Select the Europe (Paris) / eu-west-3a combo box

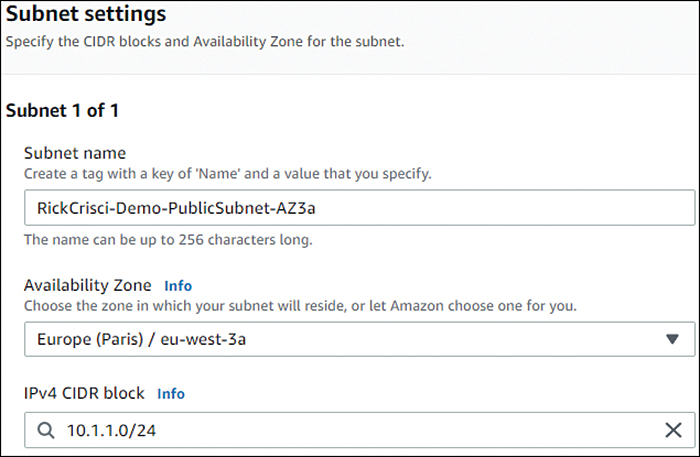[359, 339]
